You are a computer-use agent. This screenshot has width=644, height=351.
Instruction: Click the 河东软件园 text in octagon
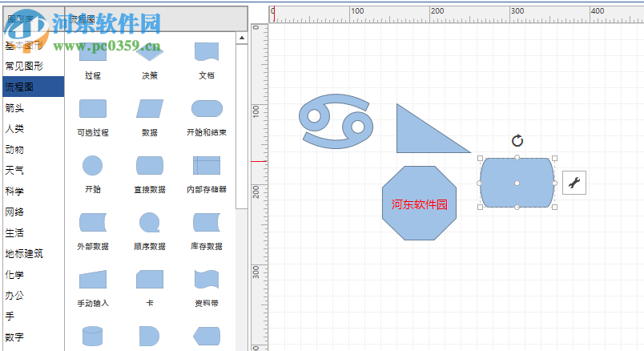click(x=420, y=204)
